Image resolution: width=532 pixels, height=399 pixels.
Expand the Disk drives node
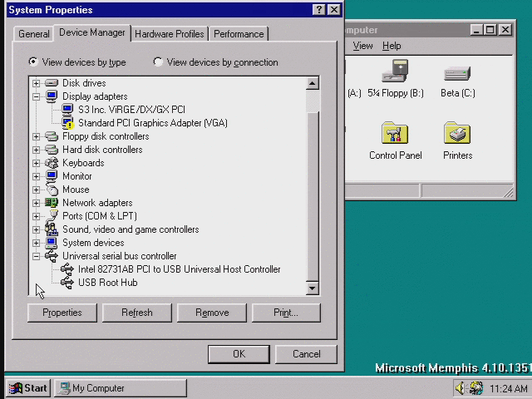pyautogui.click(x=36, y=83)
